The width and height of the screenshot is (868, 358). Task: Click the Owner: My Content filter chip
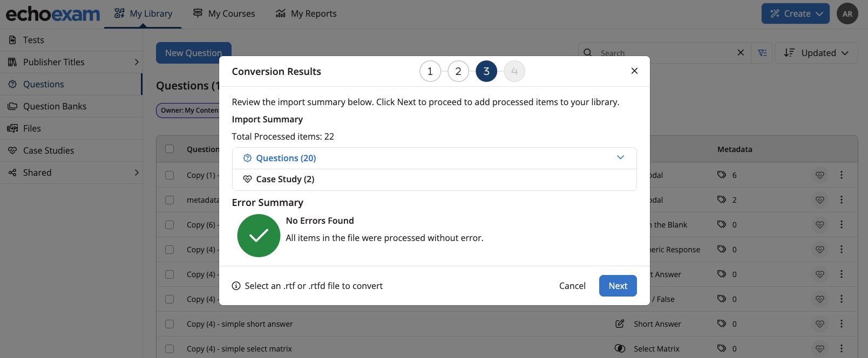click(x=189, y=111)
